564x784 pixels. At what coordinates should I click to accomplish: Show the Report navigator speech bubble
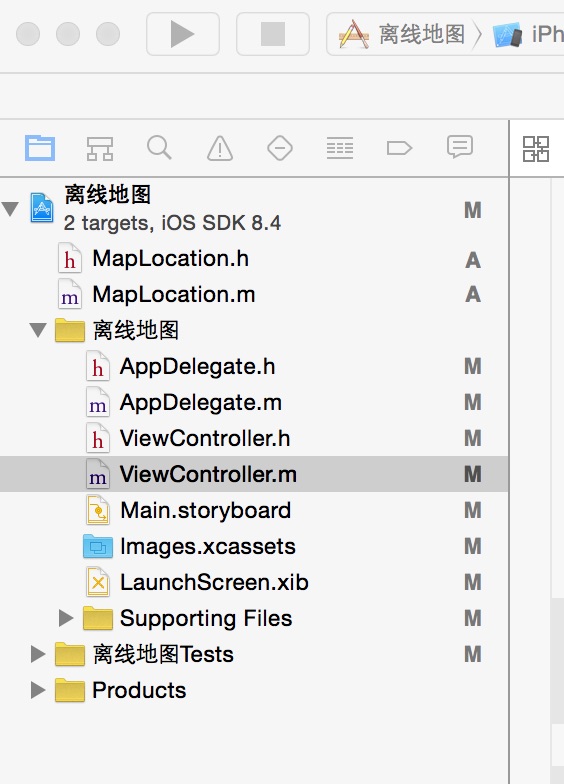click(460, 147)
